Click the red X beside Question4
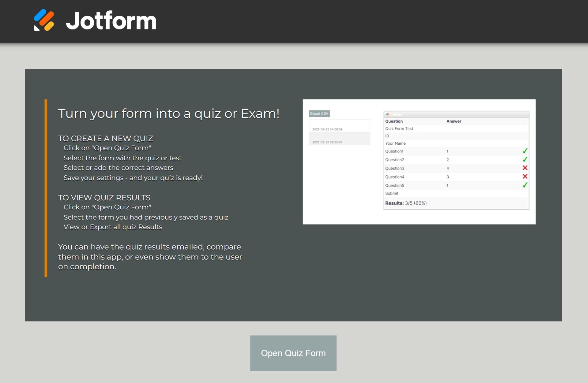 (525, 177)
